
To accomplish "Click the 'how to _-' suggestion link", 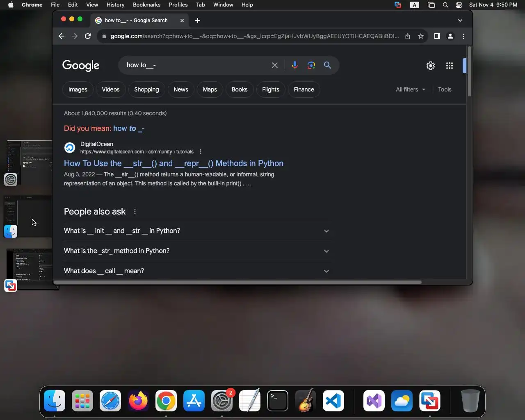I will [129, 128].
